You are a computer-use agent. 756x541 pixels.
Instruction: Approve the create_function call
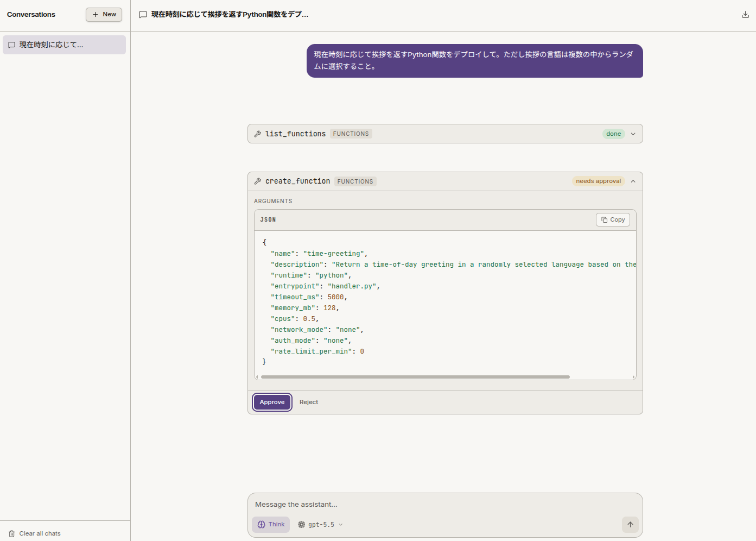pyautogui.click(x=272, y=402)
